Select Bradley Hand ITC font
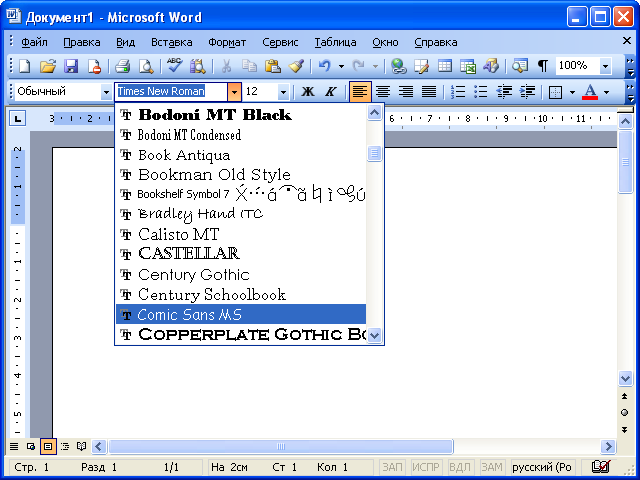 (x=241, y=214)
